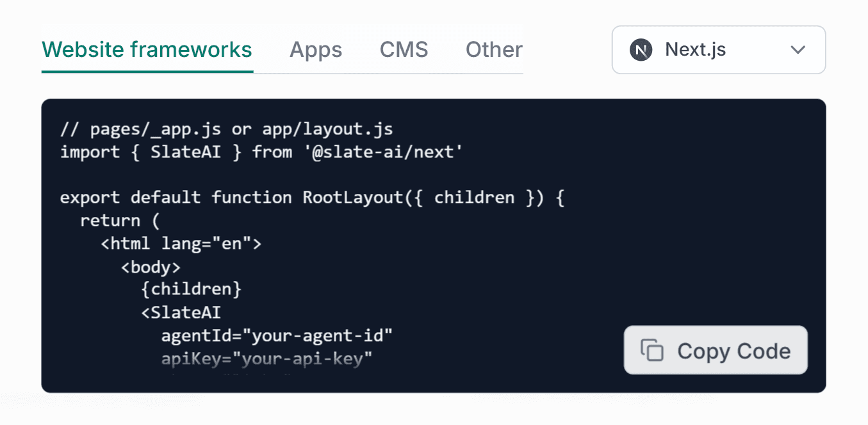The width and height of the screenshot is (868, 425).
Task: Click the "return (" code line
Action: coord(120,220)
